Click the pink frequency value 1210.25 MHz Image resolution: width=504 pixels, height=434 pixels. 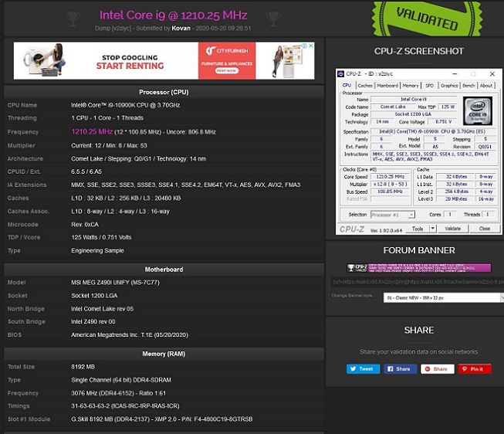92,131
